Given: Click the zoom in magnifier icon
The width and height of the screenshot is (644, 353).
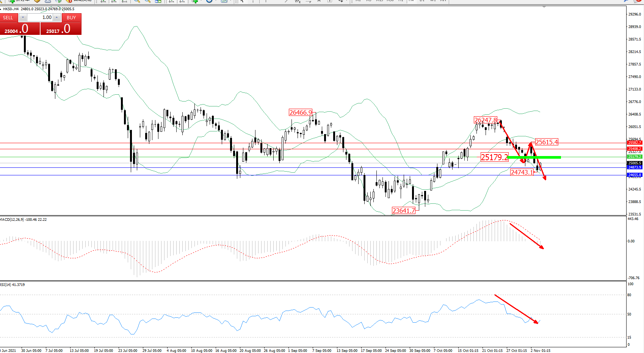Looking at the screenshot, I should pyautogui.click(x=137, y=1).
